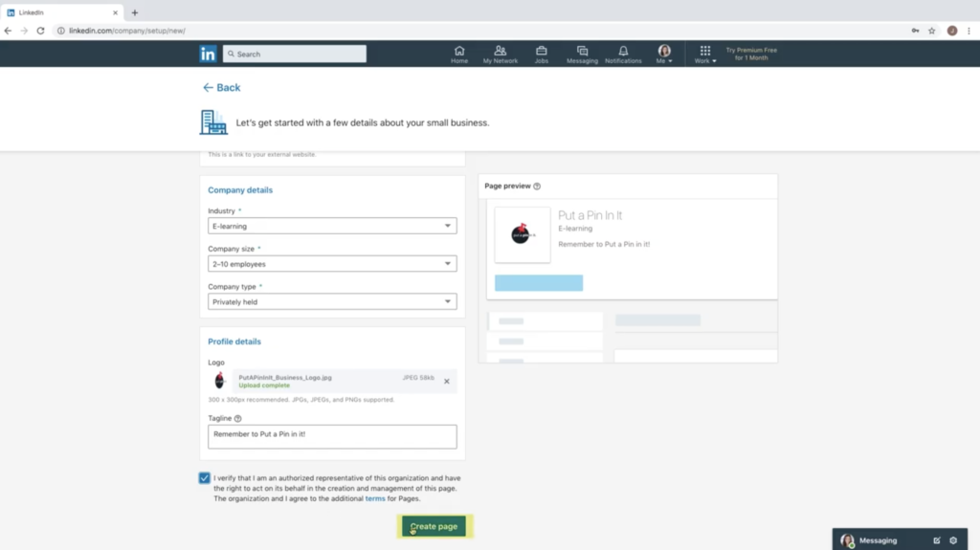
Task: Open the Chrome three-dot menu
Action: pyautogui.click(x=969, y=31)
